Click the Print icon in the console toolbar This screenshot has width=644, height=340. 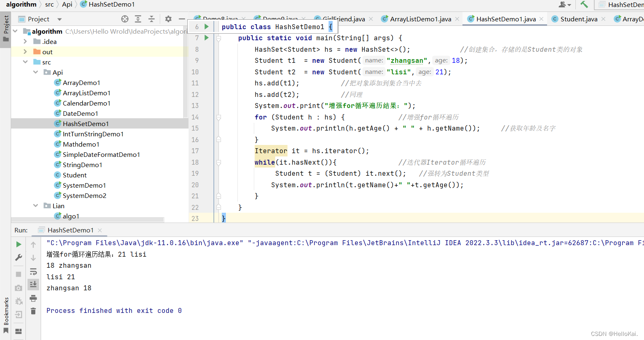tap(33, 298)
